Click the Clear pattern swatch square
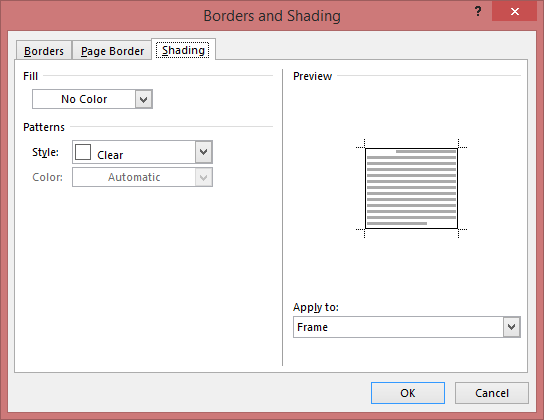Image resolution: width=544 pixels, height=420 pixels. click(x=83, y=152)
